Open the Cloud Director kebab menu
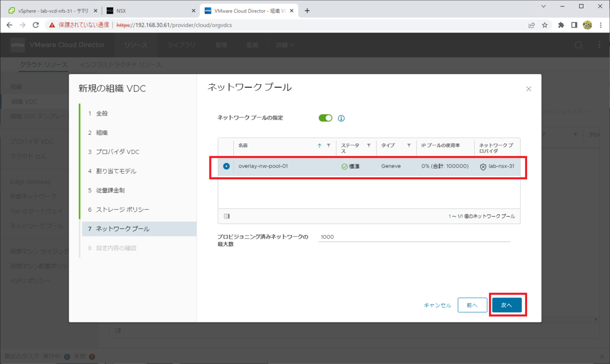 tap(600, 45)
